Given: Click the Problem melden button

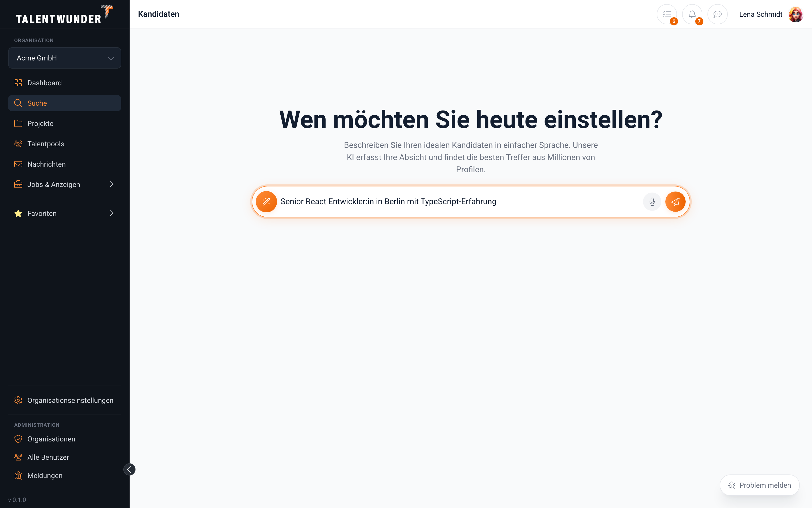Looking at the screenshot, I should pos(759,485).
